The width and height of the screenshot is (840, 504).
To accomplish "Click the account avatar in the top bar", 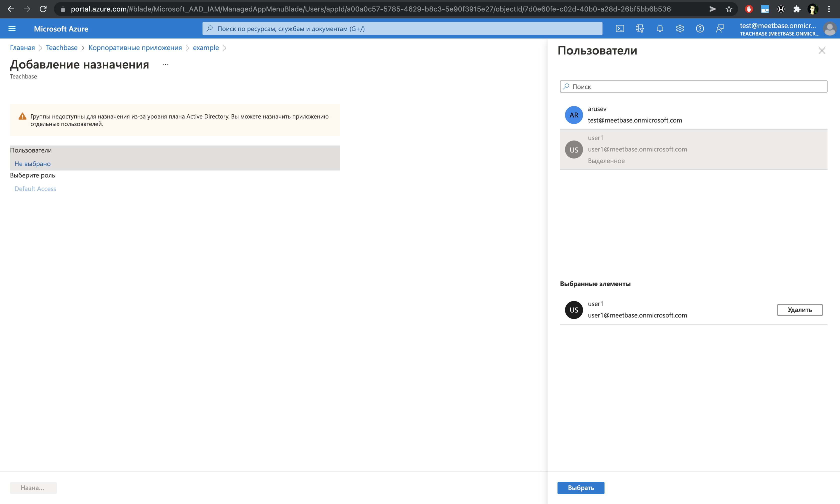I will 829,29.
